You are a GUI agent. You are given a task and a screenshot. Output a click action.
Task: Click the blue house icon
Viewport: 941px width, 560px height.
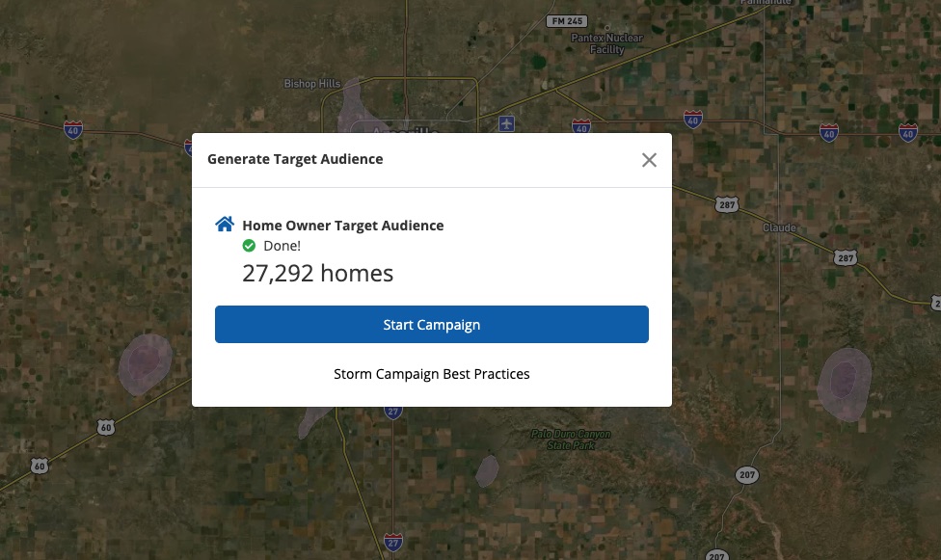[x=225, y=225]
